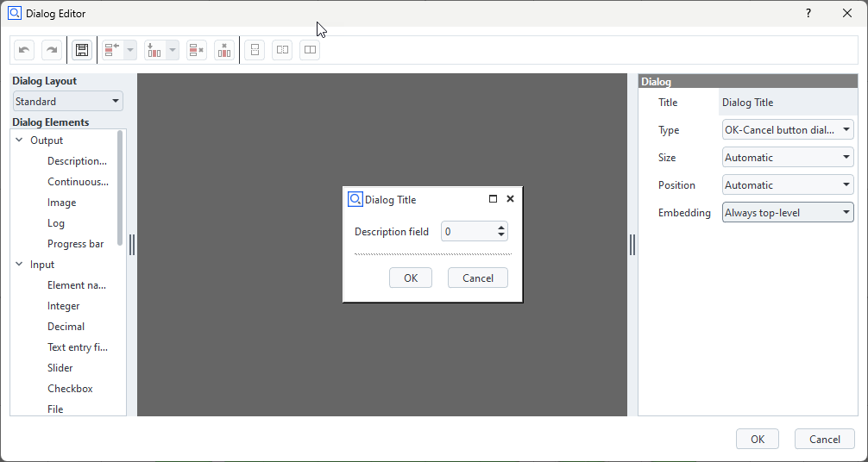The image size is (868, 462).
Task: Click OK in the Dialog Title preview
Action: click(411, 278)
